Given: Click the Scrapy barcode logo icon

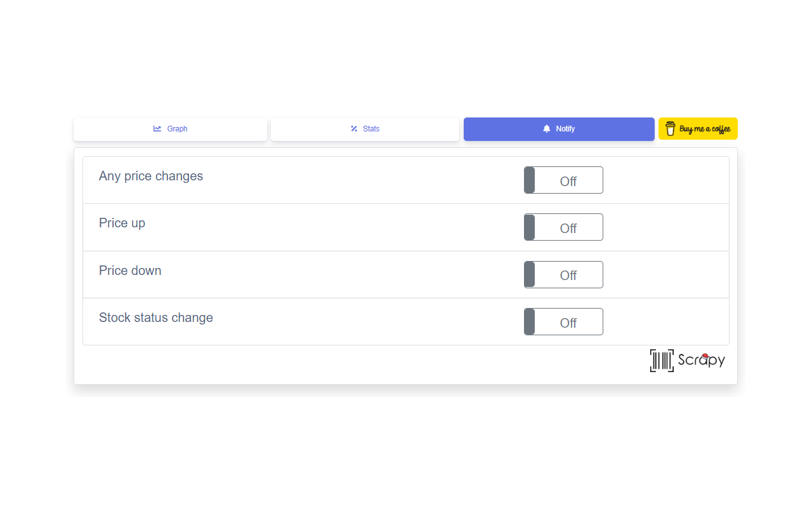Looking at the screenshot, I should pos(662,361).
